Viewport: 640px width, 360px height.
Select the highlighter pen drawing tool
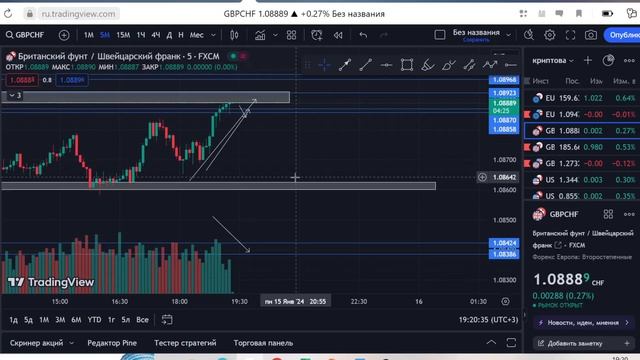[448, 65]
